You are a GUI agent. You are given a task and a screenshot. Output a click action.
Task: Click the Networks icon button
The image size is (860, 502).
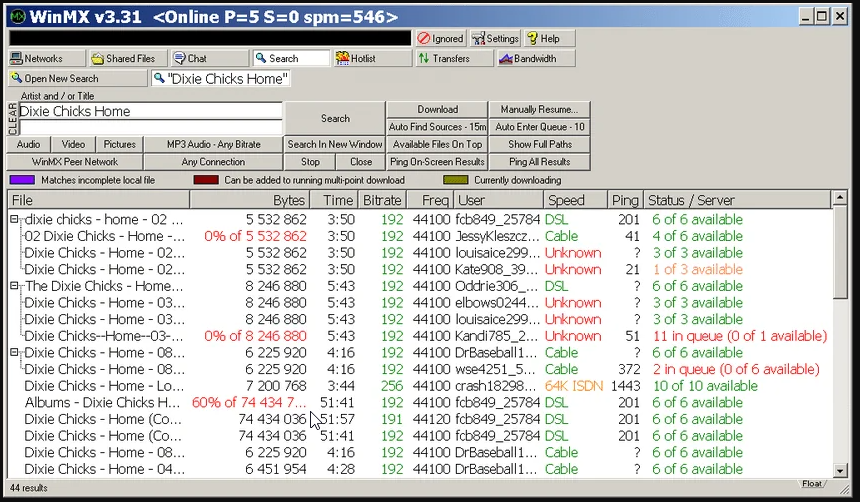point(43,59)
